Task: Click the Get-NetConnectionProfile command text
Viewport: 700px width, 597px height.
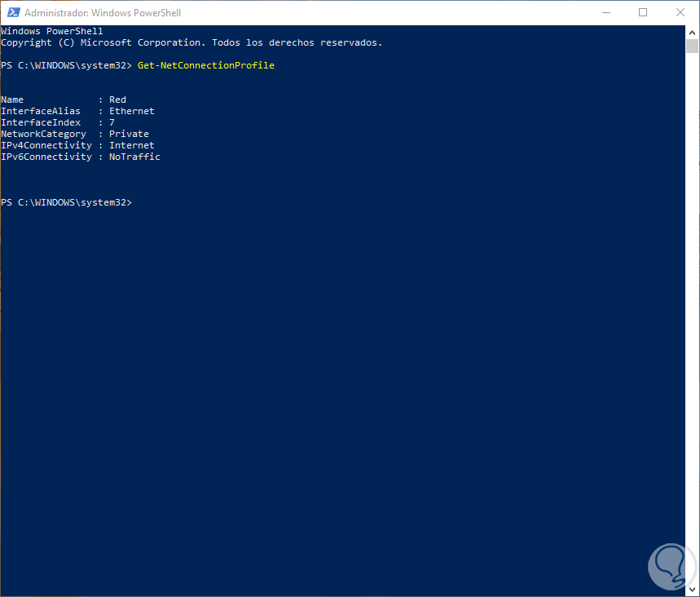Action: click(x=206, y=65)
